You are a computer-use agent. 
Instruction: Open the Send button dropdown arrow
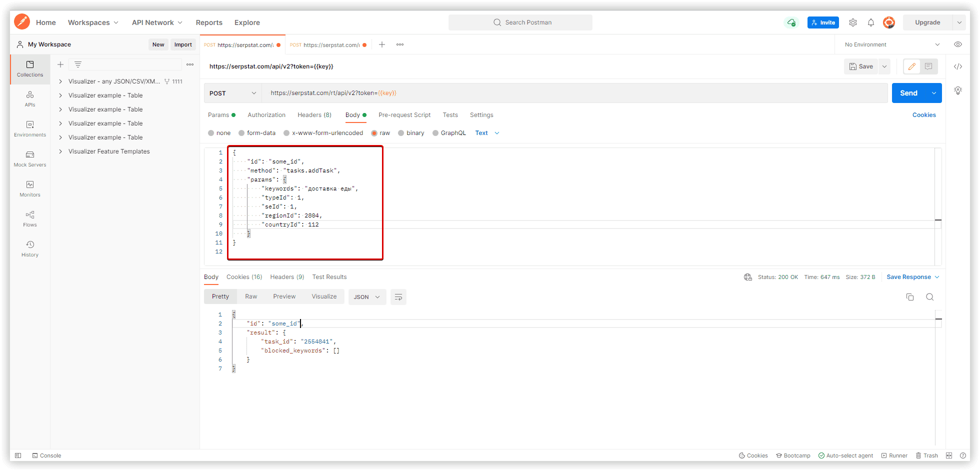point(934,93)
